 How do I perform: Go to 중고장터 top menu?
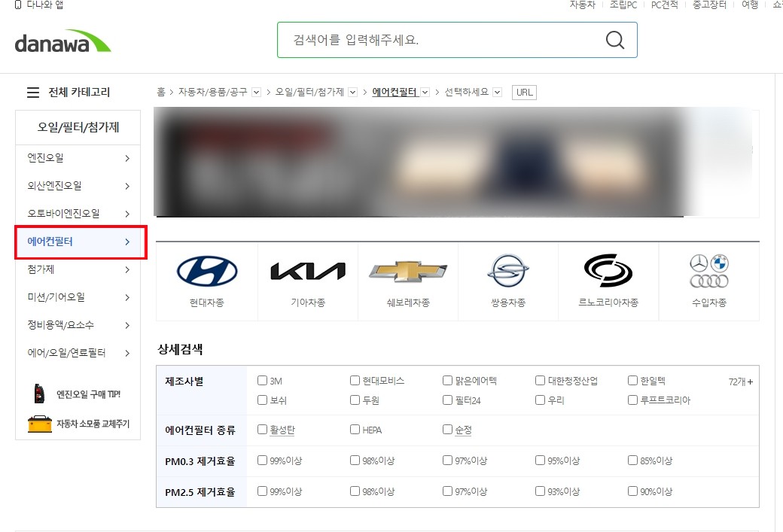(x=709, y=5)
